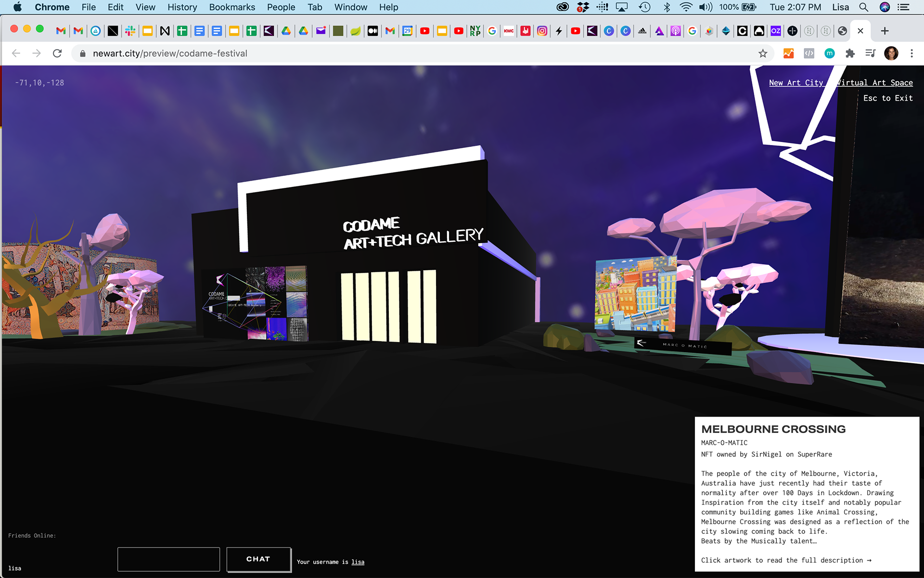Open Creative Cloud menu bar icon
924x578 pixels.
[563, 7]
